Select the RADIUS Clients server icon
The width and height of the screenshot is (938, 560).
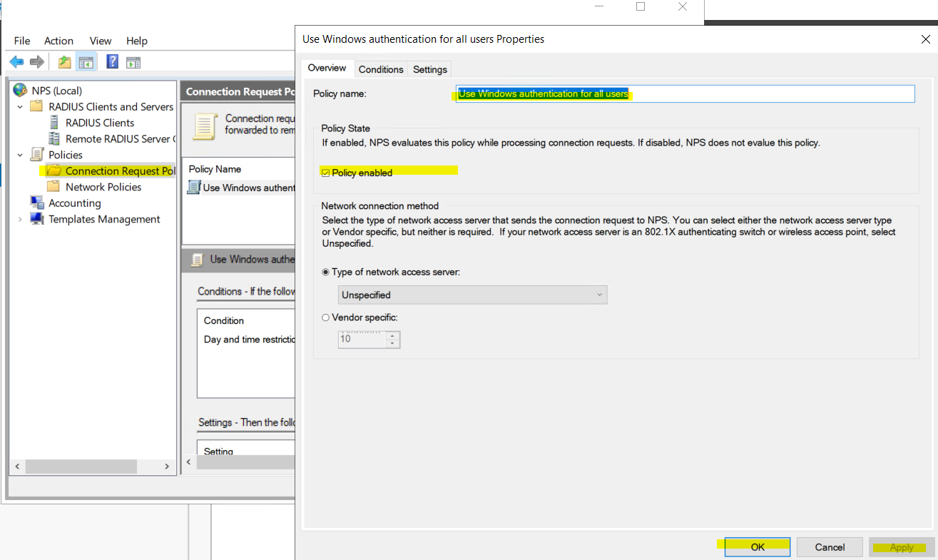point(54,123)
